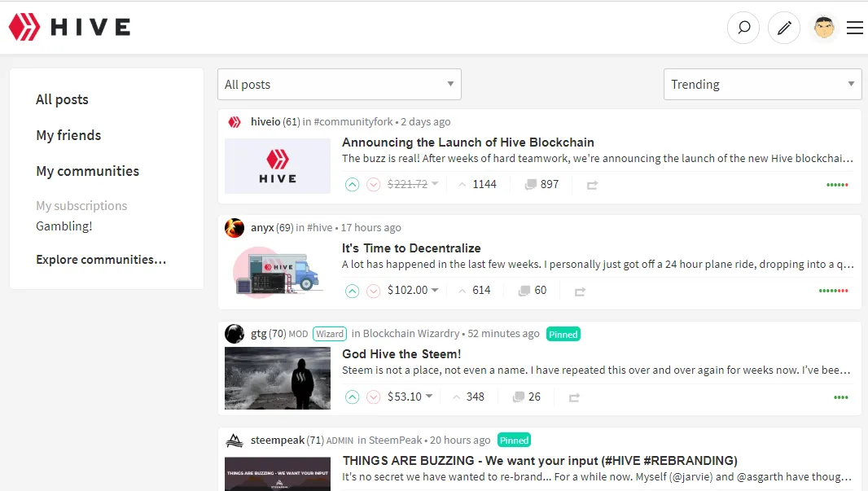This screenshot has height=491, width=868.
Task: Click stormy sea post thumbnail
Action: click(x=278, y=378)
